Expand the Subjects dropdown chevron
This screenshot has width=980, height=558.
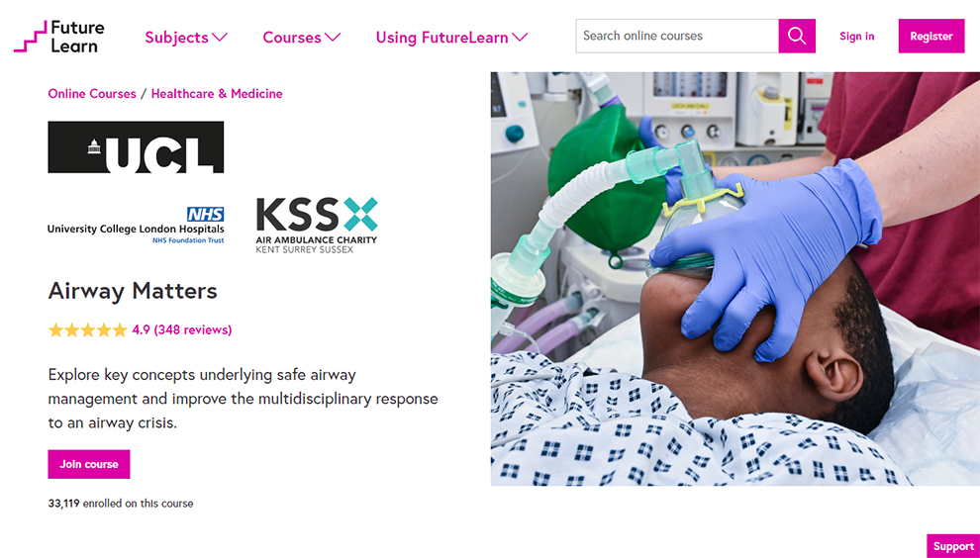(x=220, y=38)
